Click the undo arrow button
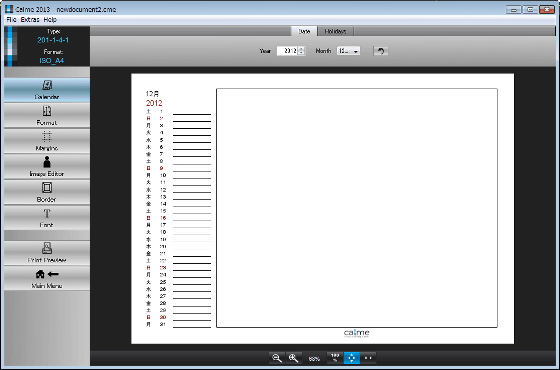The image size is (560, 370). (x=381, y=51)
